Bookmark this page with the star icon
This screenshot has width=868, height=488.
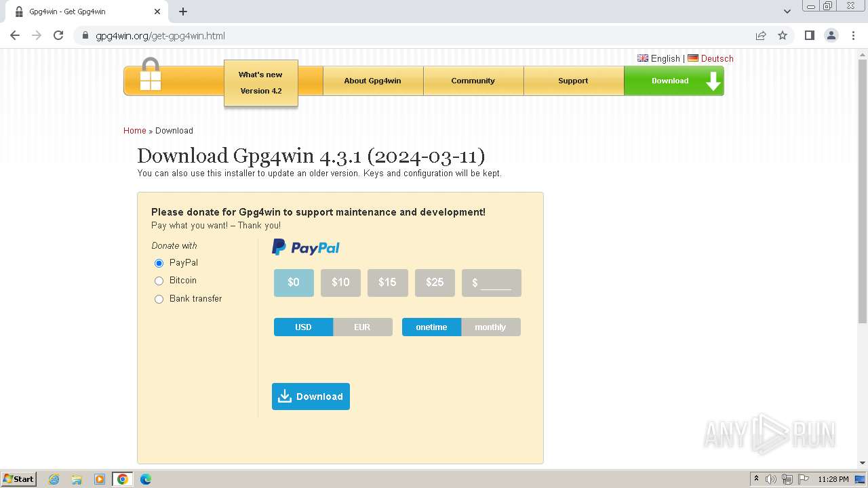click(x=783, y=35)
